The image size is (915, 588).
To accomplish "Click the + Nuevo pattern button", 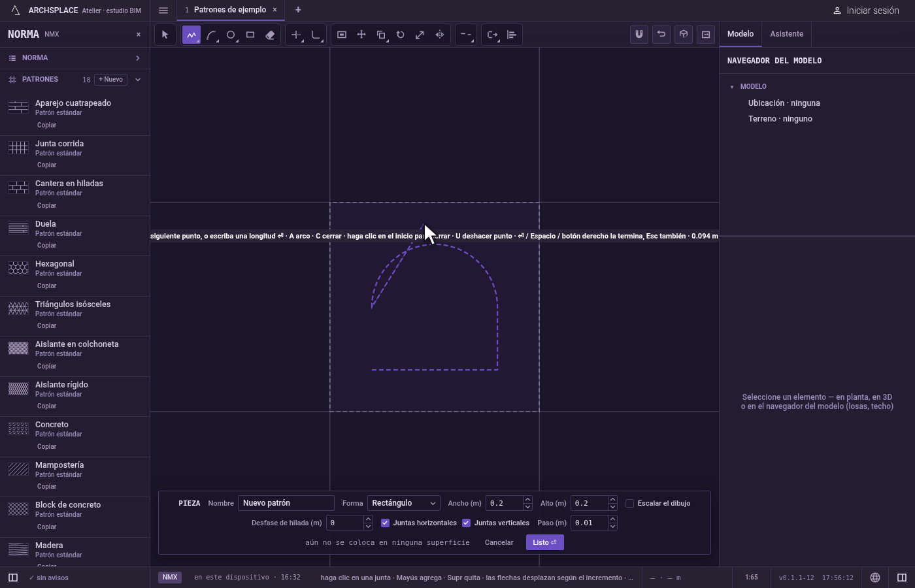I will 111,80.
